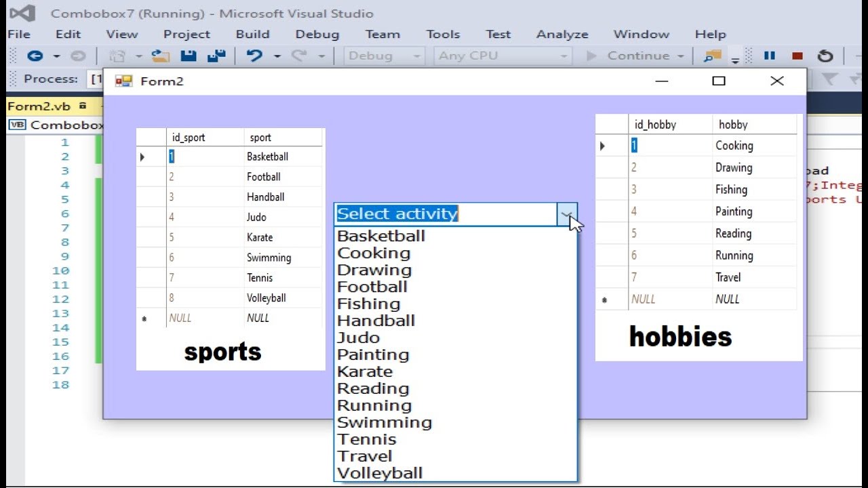Click the Swimming cell in sports table
The image size is (868, 488).
tap(283, 258)
